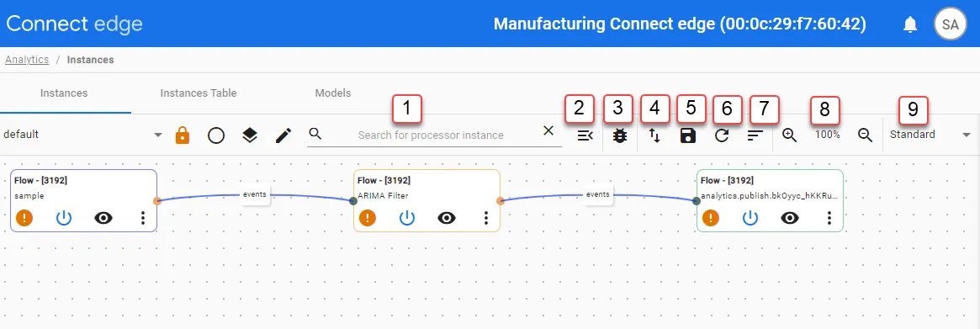Open the three-dot menu on the sample node
The image size is (980, 329).
[x=142, y=218]
